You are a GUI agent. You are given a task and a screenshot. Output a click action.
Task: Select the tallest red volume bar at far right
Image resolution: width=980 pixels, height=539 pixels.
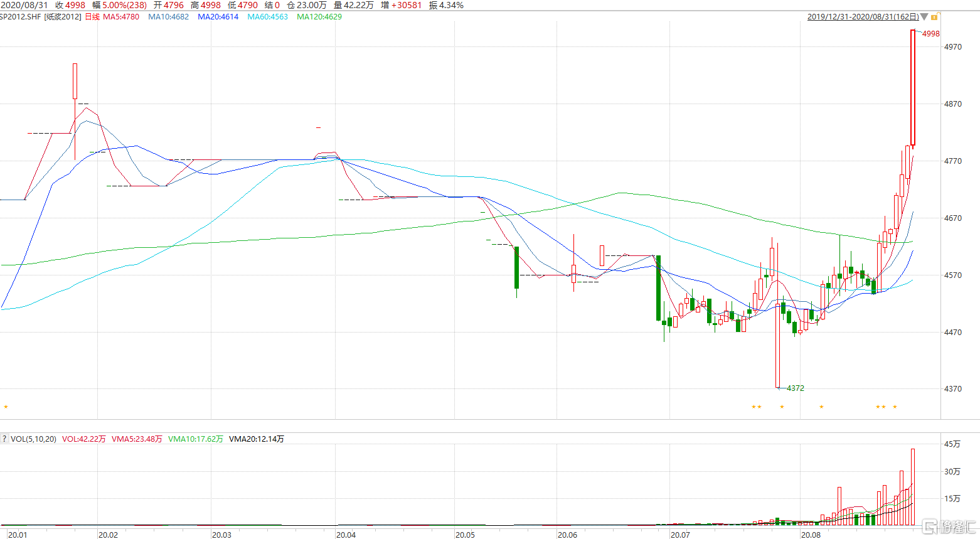pyautogui.click(x=913, y=487)
